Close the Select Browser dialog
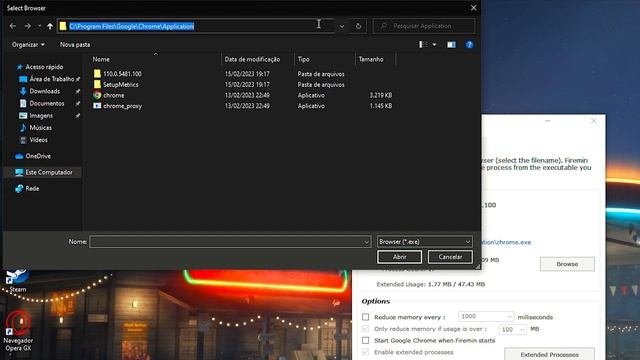640x360 pixels. point(473,8)
